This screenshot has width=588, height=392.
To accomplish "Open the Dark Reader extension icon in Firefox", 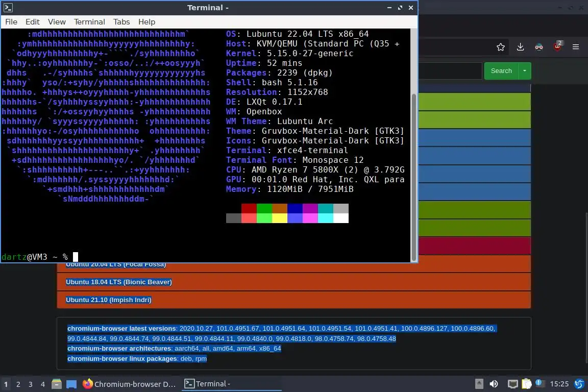I will tap(539, 47).
